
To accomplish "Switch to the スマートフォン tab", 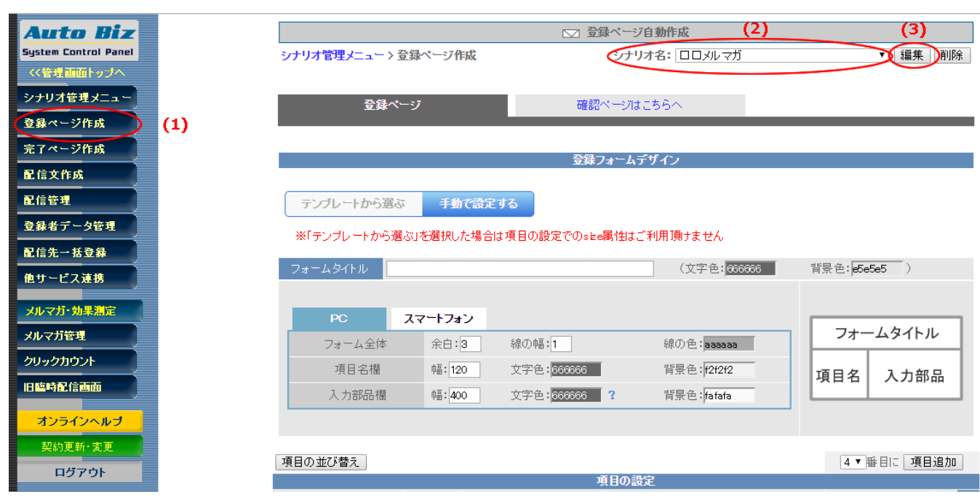I will click(x=438, y=319).
